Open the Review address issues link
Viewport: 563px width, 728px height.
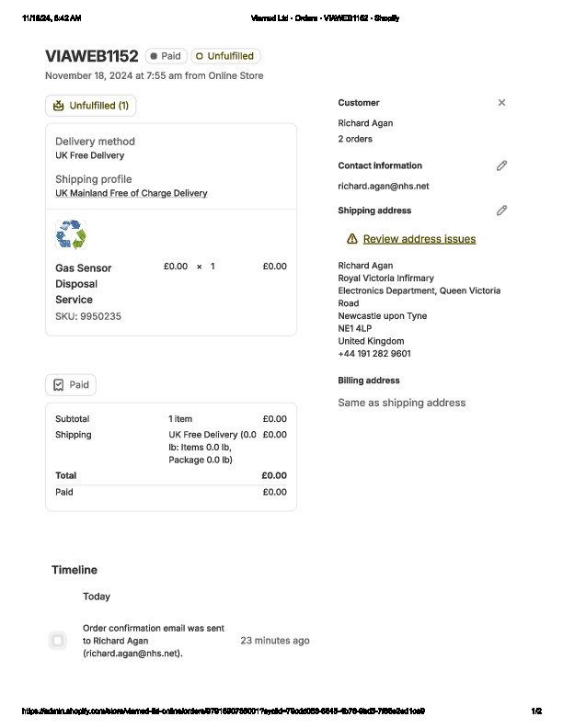coord(419,239)
